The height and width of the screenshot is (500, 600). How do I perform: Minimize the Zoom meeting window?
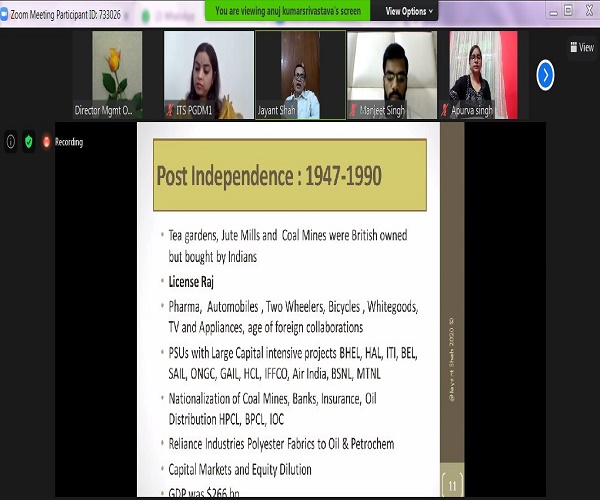[x=553, y=11]
